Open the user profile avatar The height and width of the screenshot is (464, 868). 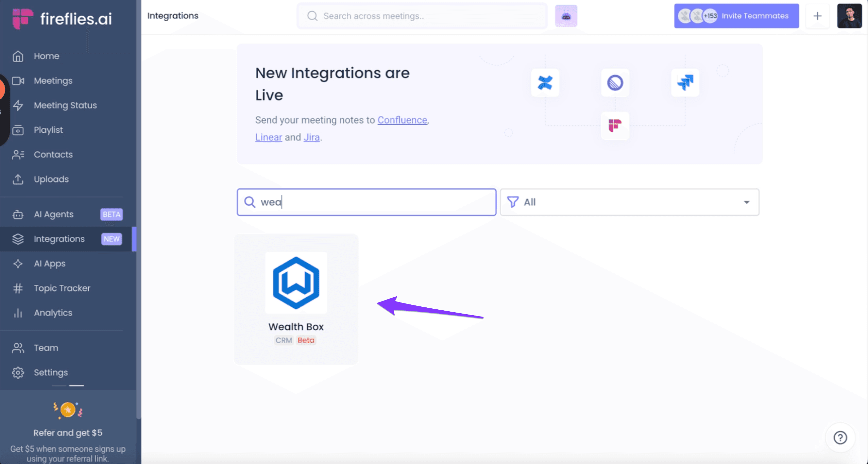(849, 16)
